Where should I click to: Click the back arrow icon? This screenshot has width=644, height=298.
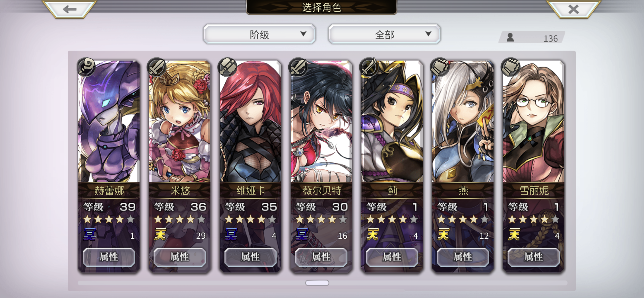point(70,9)
